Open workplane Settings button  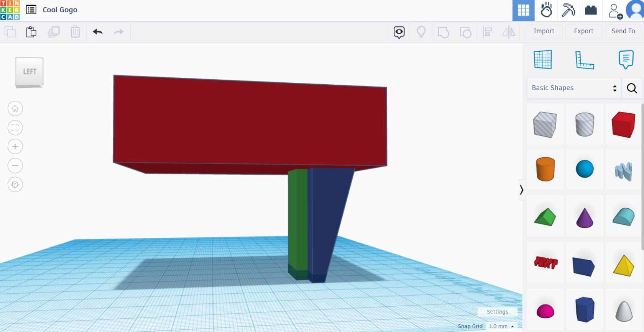(498, 312)
